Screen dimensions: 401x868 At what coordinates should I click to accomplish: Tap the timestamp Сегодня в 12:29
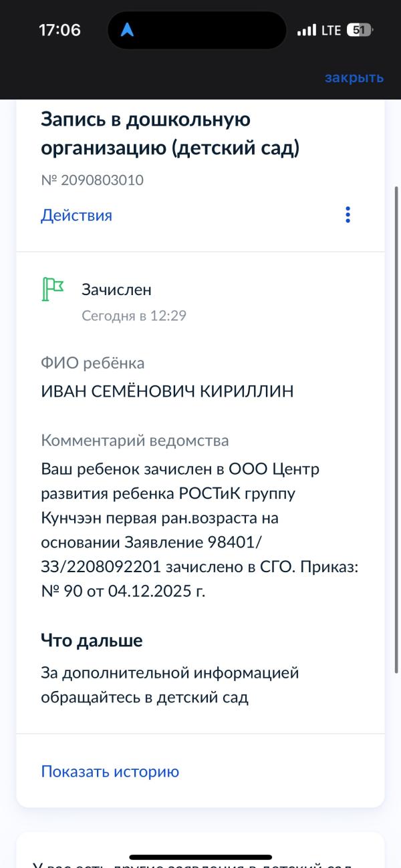coord(133,314)
